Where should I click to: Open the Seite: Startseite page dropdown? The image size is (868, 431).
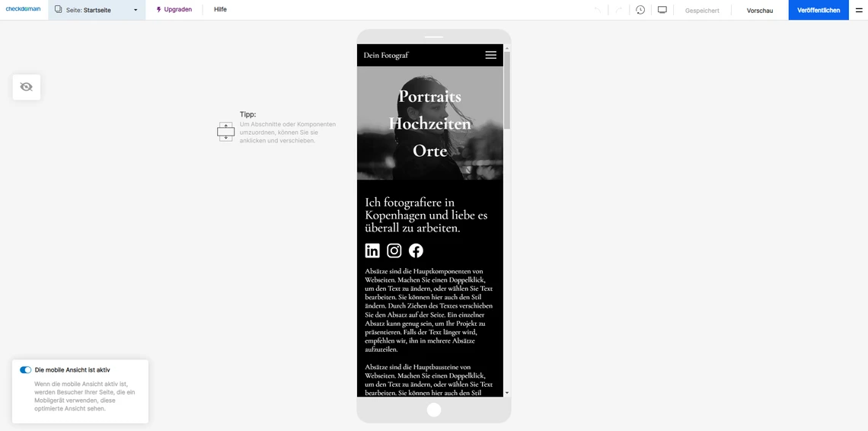[97, 10]
